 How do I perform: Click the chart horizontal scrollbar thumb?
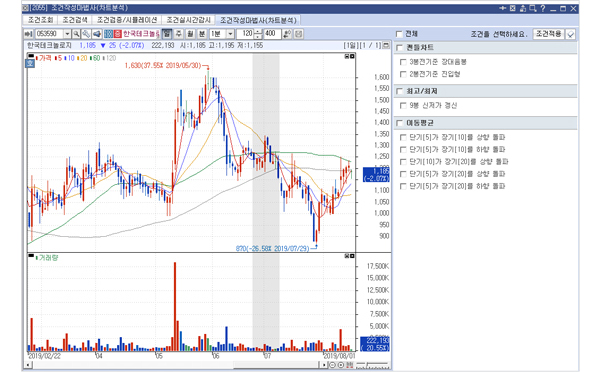point(277,365)
